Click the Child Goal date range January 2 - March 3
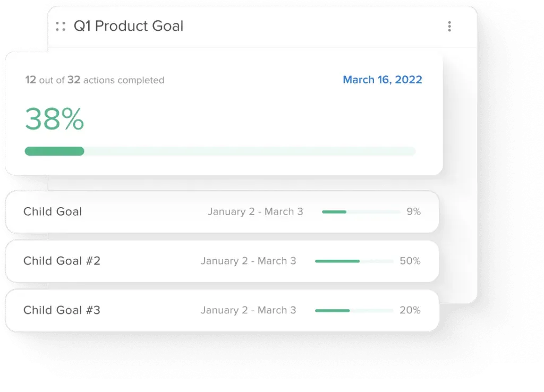This screenshot has height=392, width=544. tap(256, 211)
